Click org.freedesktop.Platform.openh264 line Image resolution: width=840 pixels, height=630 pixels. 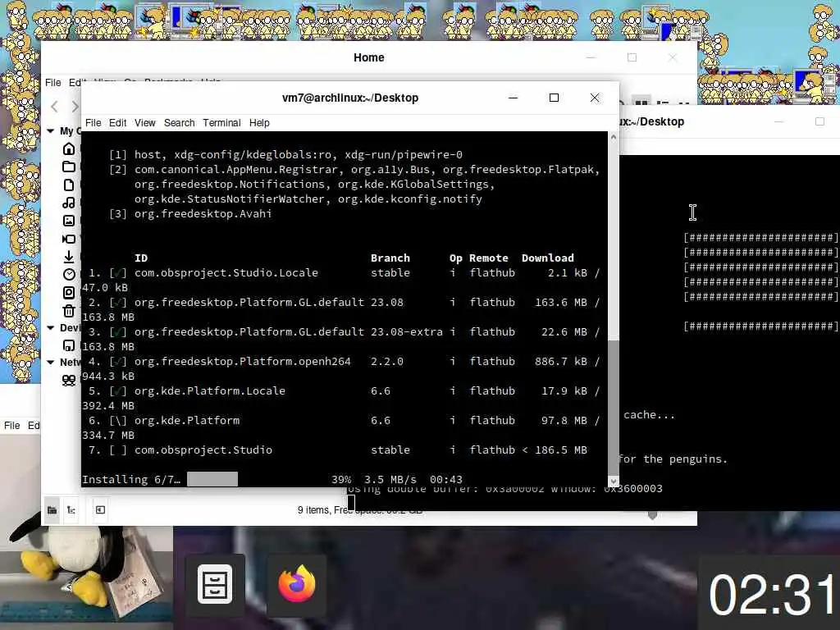point(243,361)
